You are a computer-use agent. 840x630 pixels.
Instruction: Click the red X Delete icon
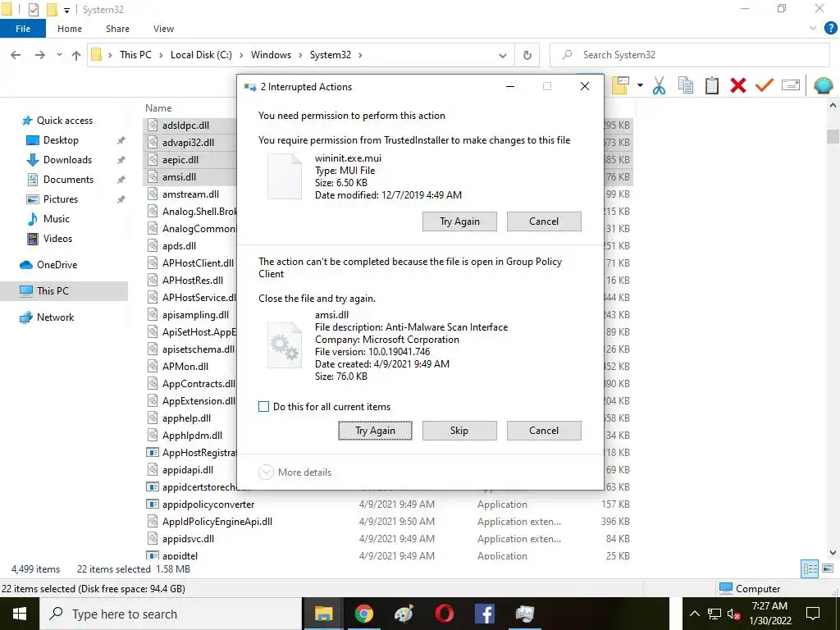click(737, 85)
